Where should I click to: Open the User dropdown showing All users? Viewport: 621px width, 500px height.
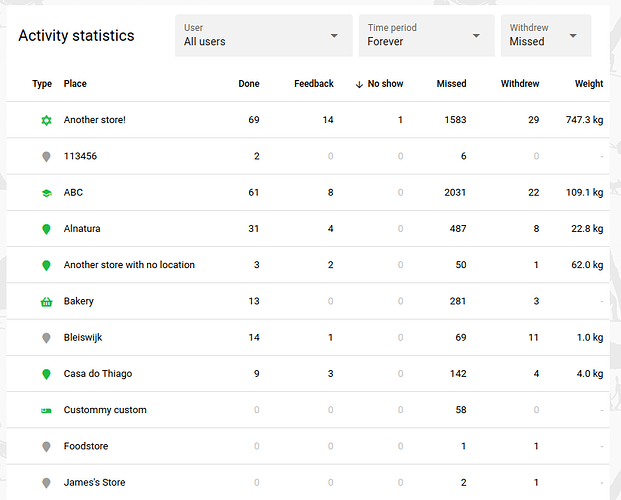click(x=264, y=36)
